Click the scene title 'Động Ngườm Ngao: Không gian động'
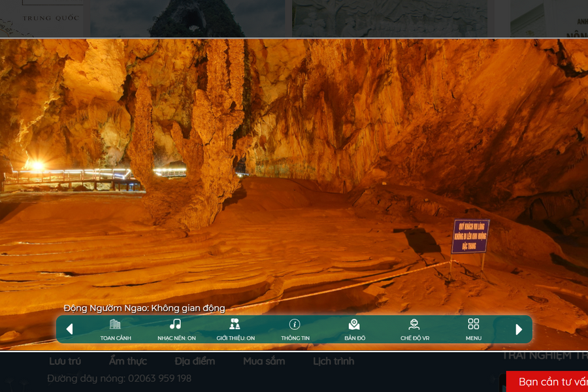Viewport: 588px width, 392px height. point(144,308)
